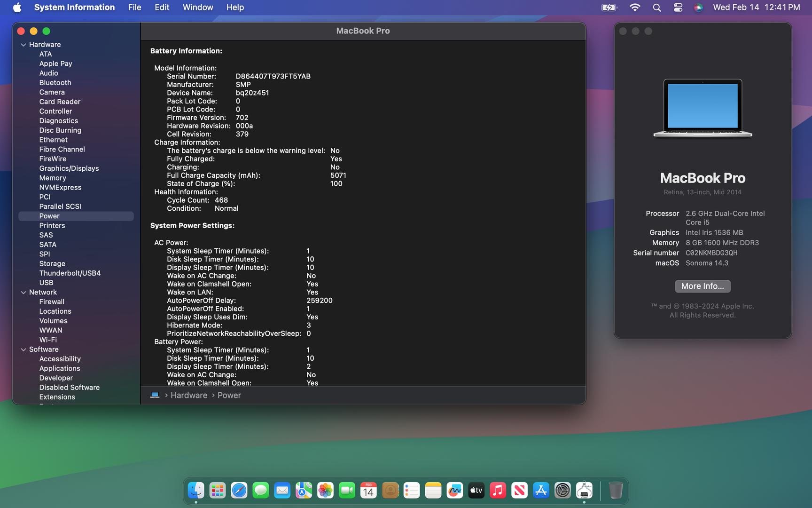Select Thunderbolt/USB4 in the sidebar

pos(70,273)
